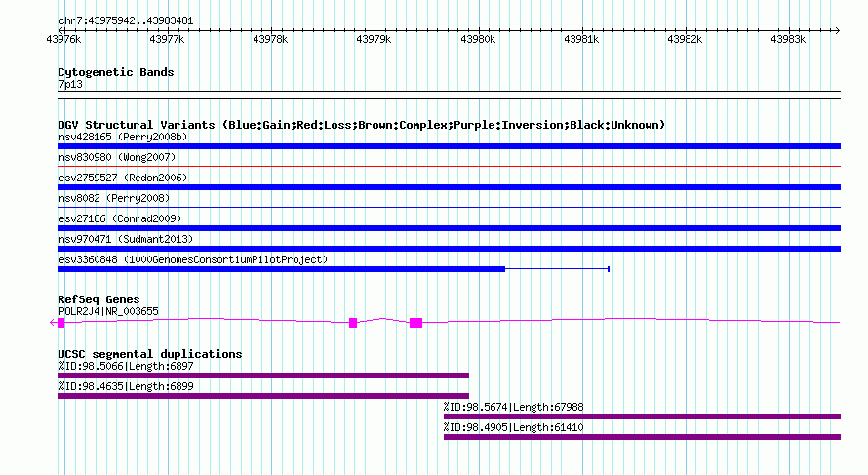Click the %ID:98.4905|Length:61410 label

(513, 427)
